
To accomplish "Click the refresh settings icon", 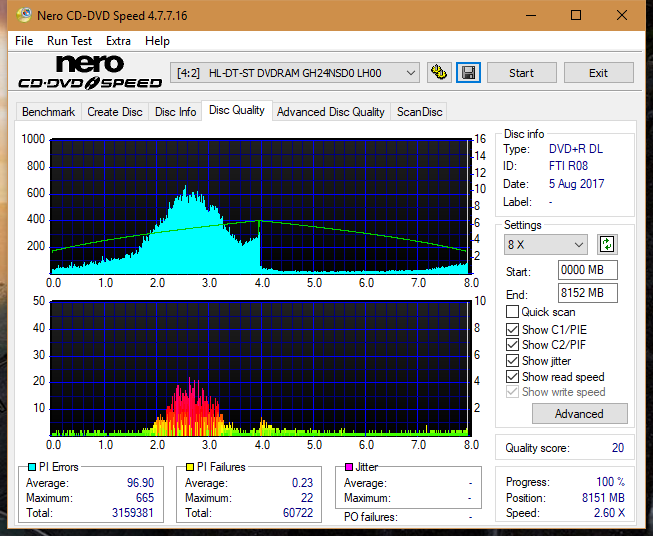I will (607, 244).
